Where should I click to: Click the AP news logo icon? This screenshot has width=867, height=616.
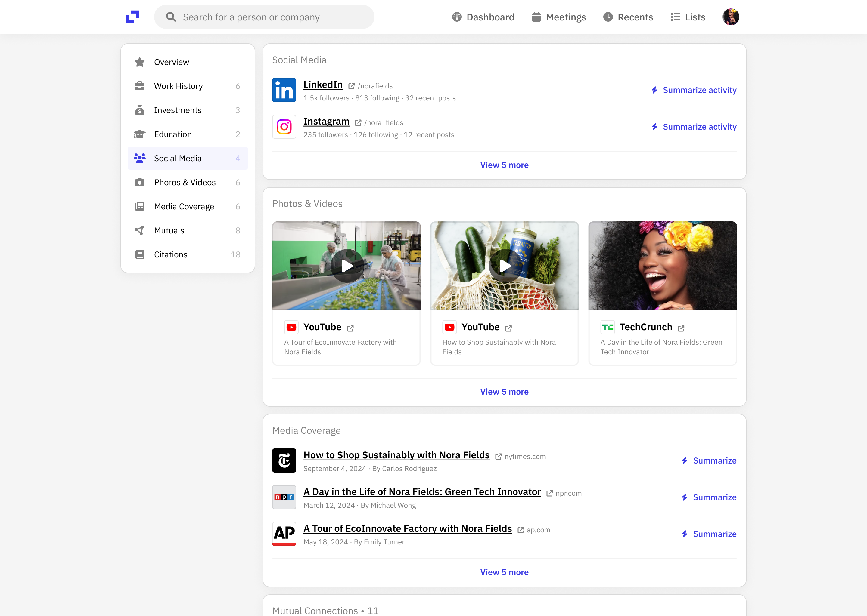284,534
